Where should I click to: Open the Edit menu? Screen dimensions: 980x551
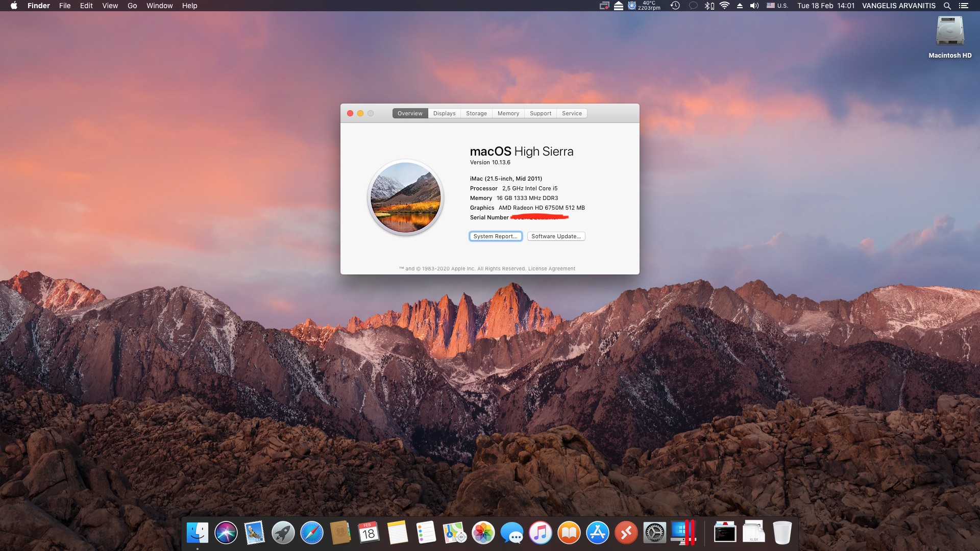pyautogui.click(x=86, y=6)
